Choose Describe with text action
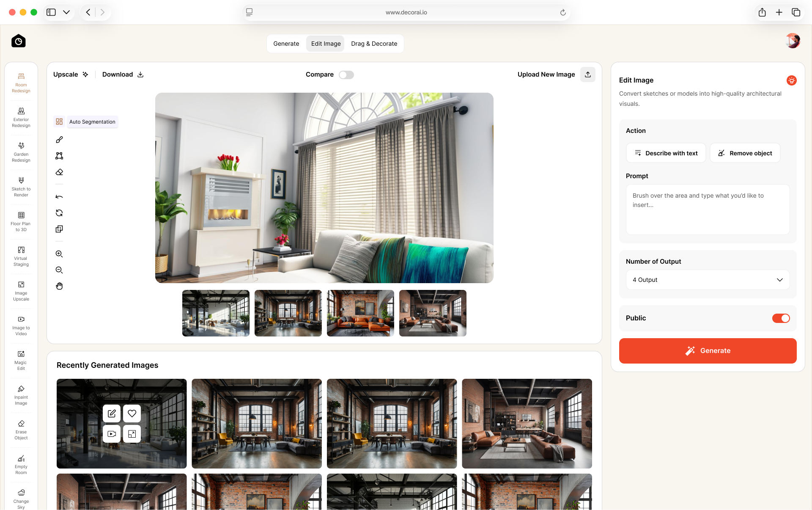 point(666,153)
